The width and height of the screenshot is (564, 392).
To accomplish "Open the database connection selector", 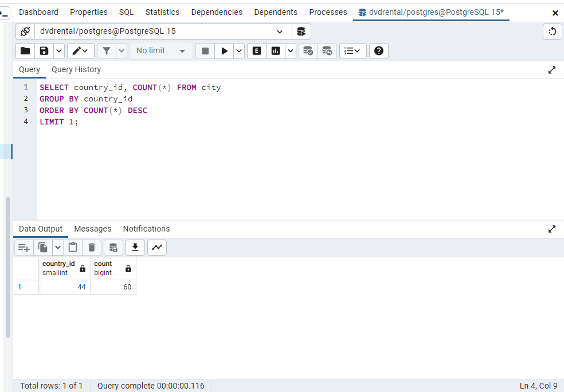I will pyautogui.click(x=155, y=32).
